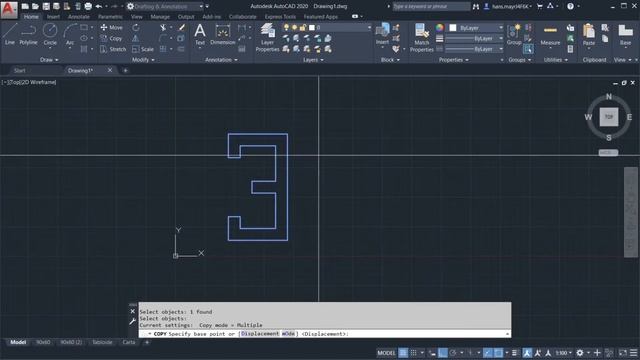The height and width of the screenshot is (360, 640).
Task: Click the COPY command line input
Action: (324, 333)
